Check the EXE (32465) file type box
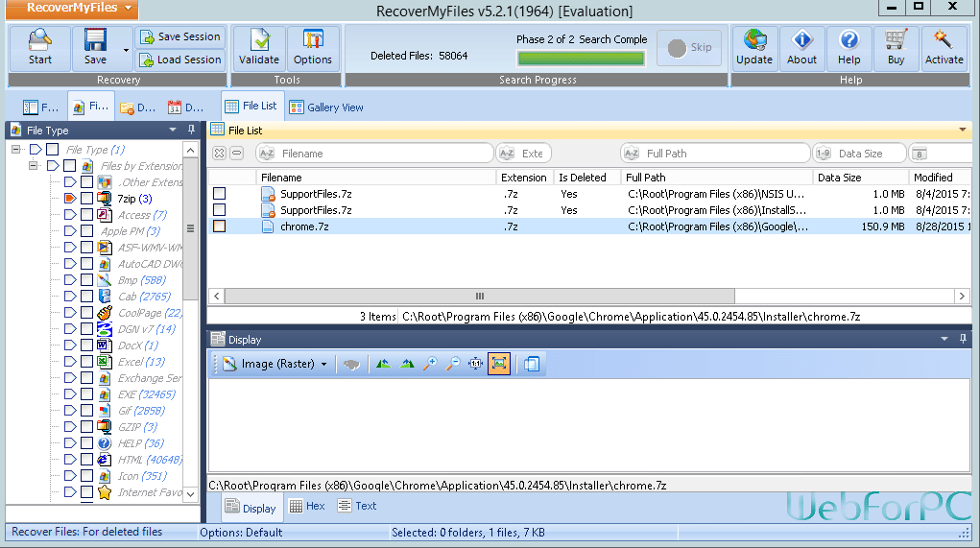The image size is (980, 548). click(87, 394)
